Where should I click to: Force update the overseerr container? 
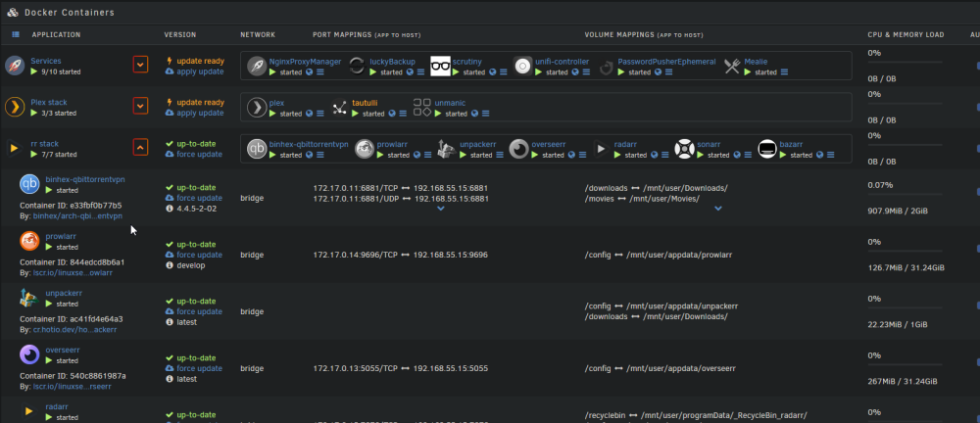coord(194,368)
